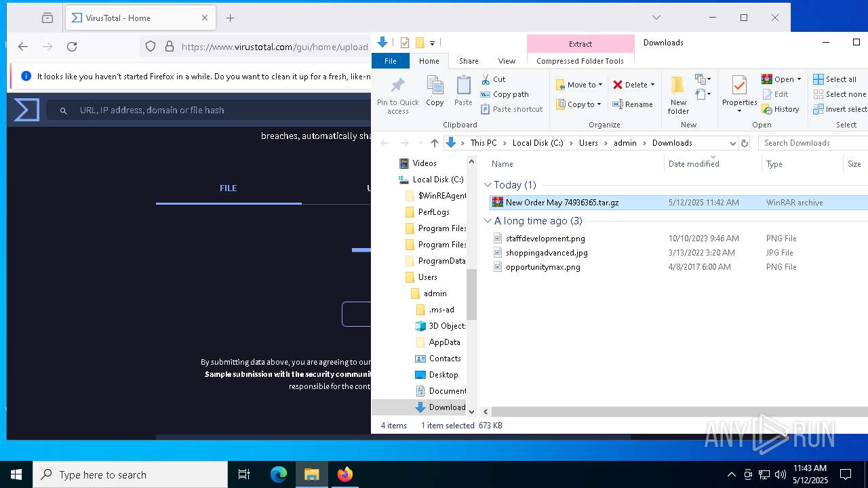Open a new Firefox tab

tap(231, 18)
